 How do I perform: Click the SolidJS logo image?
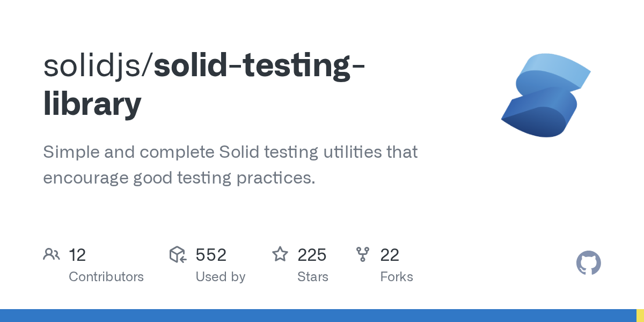[546, 96]
